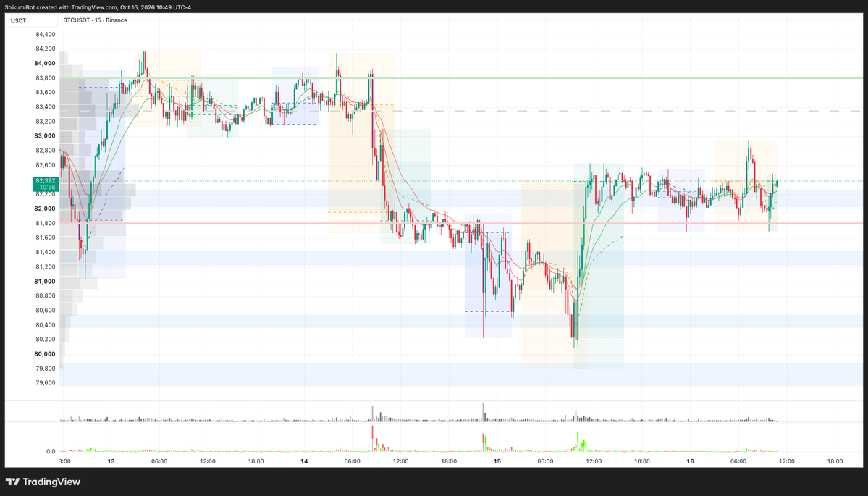The height and width of the screenshot is (496, 868).
Task: Click the 0.0 indicator scale label
Action: (x=51, y=451)
